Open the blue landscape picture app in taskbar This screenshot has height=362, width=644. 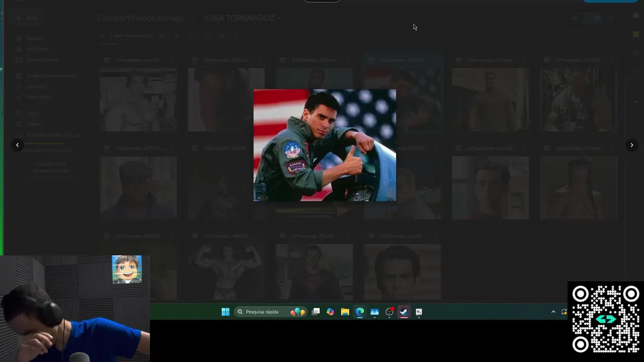coord(374,312)
